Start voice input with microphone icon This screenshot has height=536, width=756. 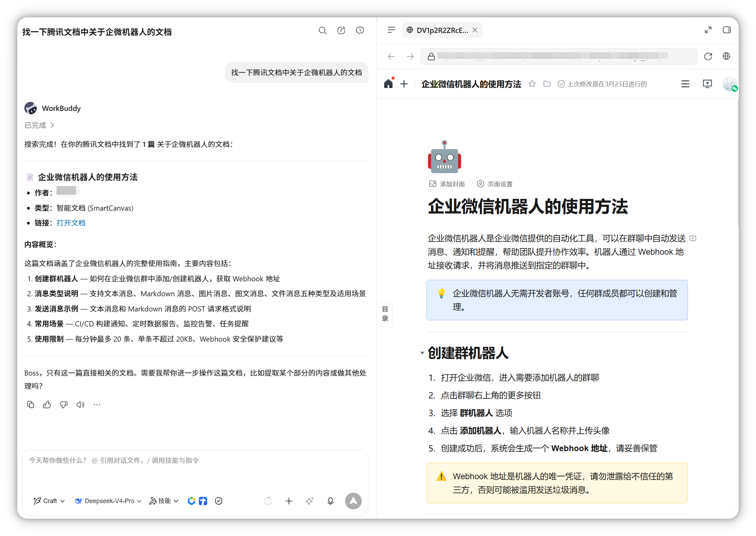coord(331,501)
